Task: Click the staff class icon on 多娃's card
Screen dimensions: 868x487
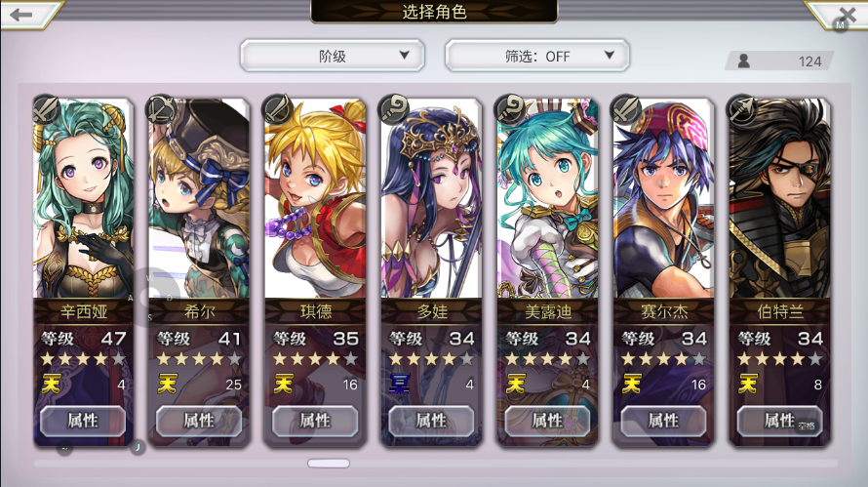Action: tap(394, 108)
